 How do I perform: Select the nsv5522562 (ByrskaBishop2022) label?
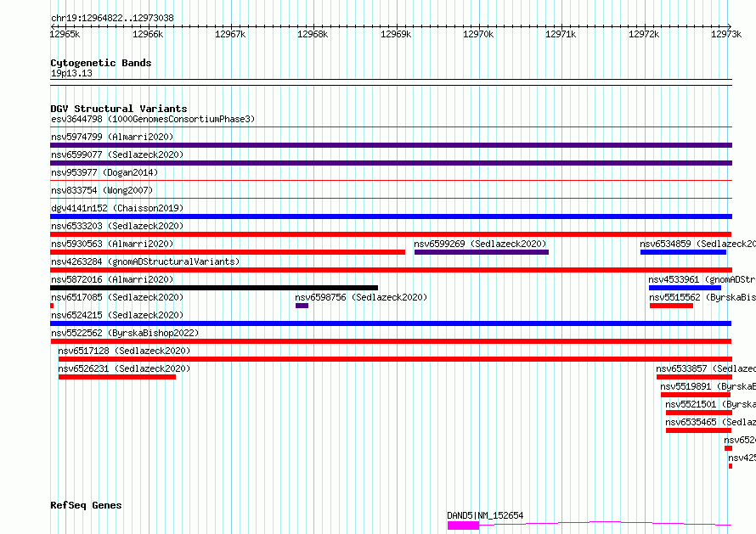[x=125, y=333]
